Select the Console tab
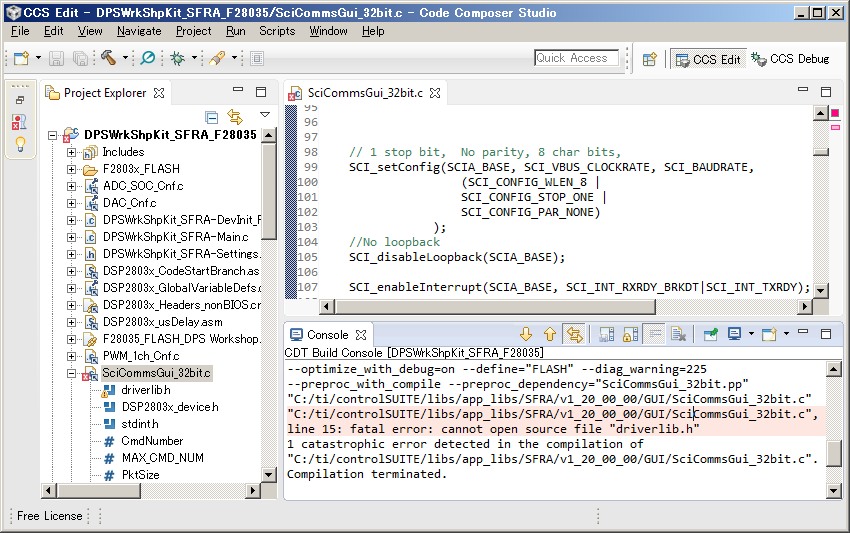 pyautogui.click(x=327, y=335)
